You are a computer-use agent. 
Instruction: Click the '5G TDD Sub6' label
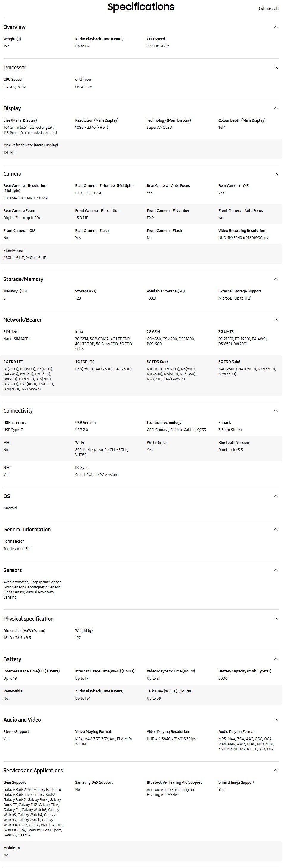click(229, 362)
